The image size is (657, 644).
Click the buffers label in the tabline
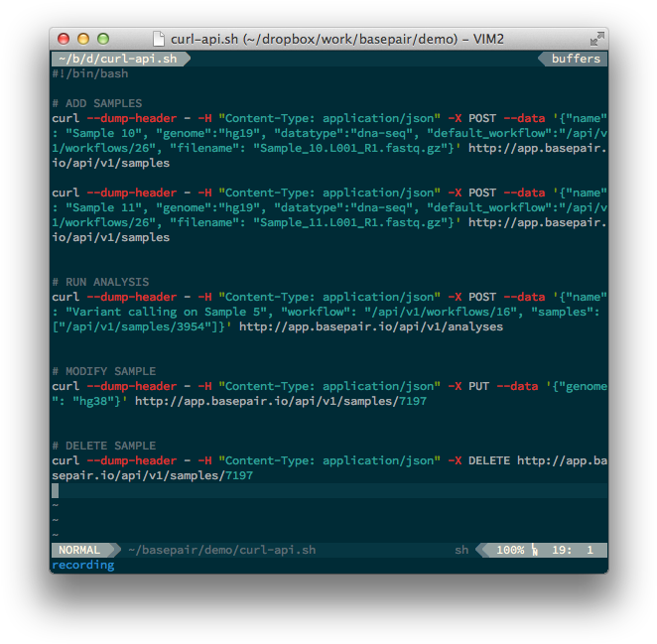pyautogui.click(x=576, y=59)
